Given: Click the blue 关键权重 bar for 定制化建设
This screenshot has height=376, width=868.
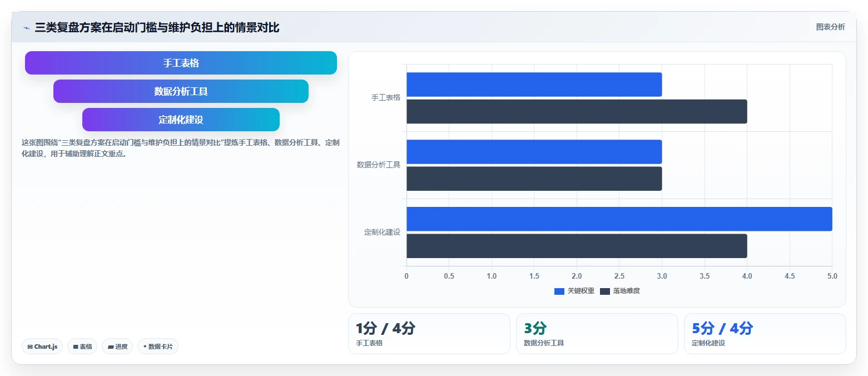Looking at the screenshot, I should (x=619, y=219).
